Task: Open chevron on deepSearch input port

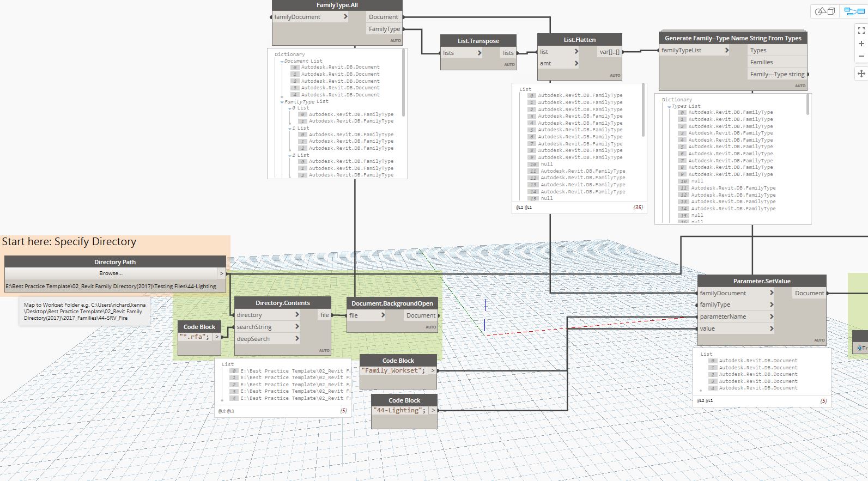Action: point(297,339)
